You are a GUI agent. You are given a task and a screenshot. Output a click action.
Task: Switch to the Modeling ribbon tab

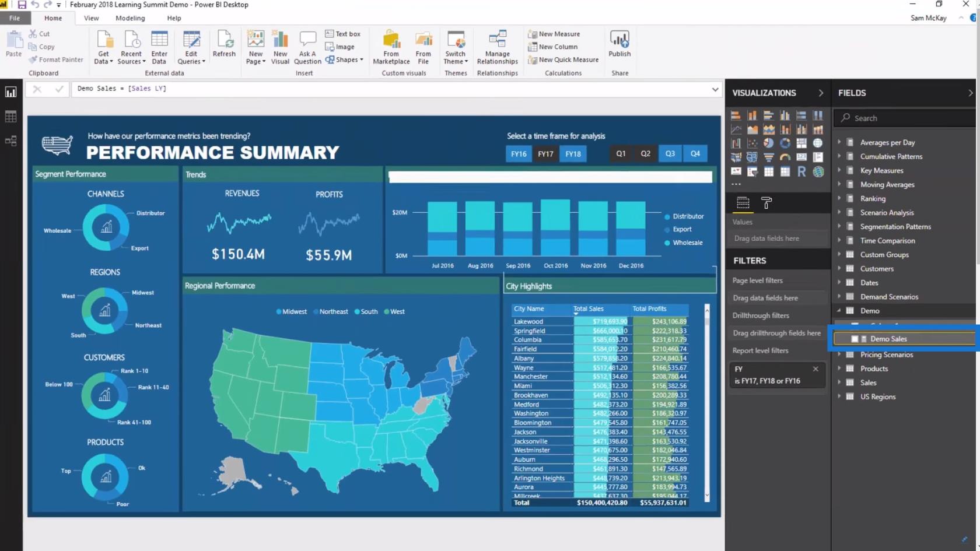130,18
